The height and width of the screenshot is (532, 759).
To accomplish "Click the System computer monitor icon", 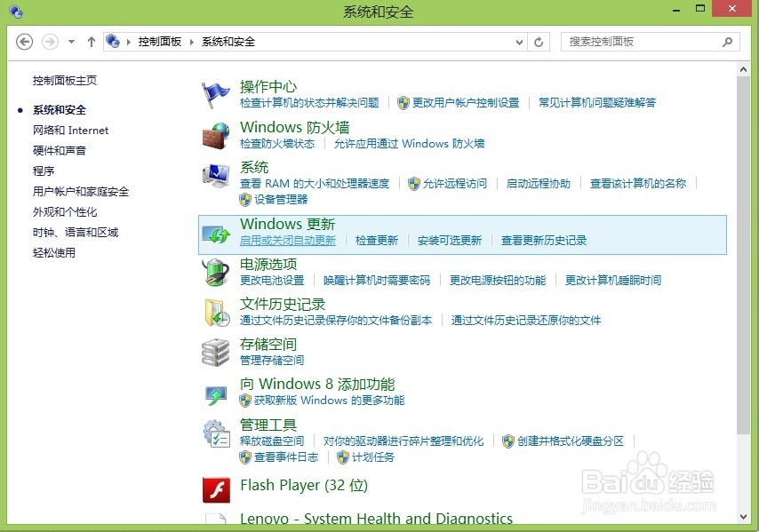I will 215,176.
